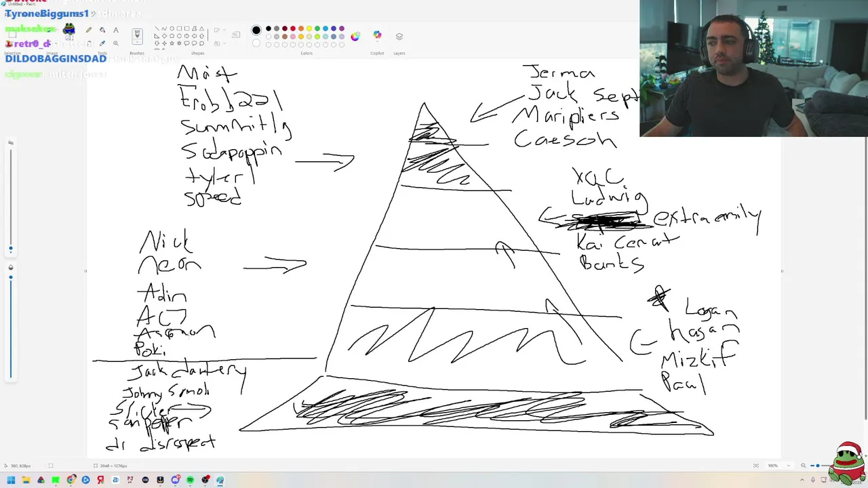Pick the Oval shape
The width and height of the screenshot is (868, 488).
pos(172,28)
